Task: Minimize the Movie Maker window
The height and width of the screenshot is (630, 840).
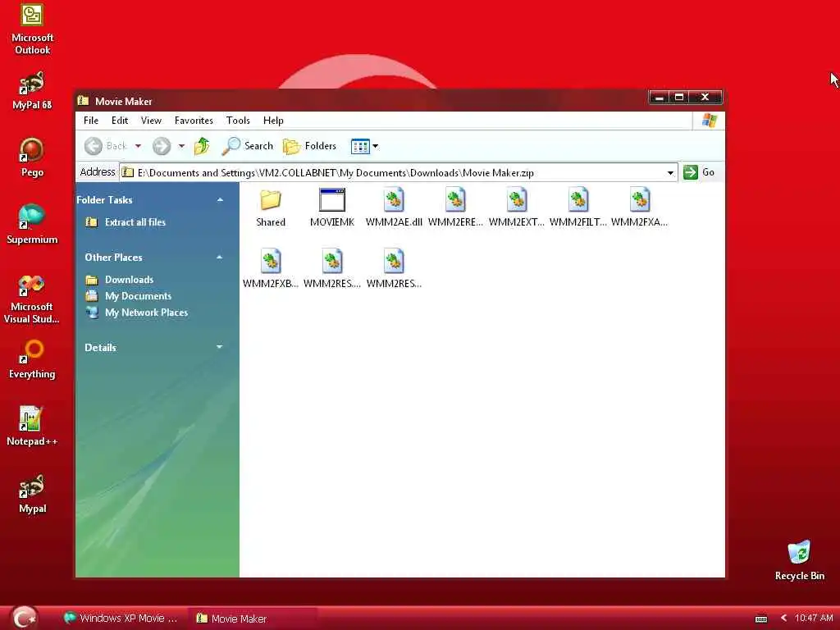Action: click(660, 97)
